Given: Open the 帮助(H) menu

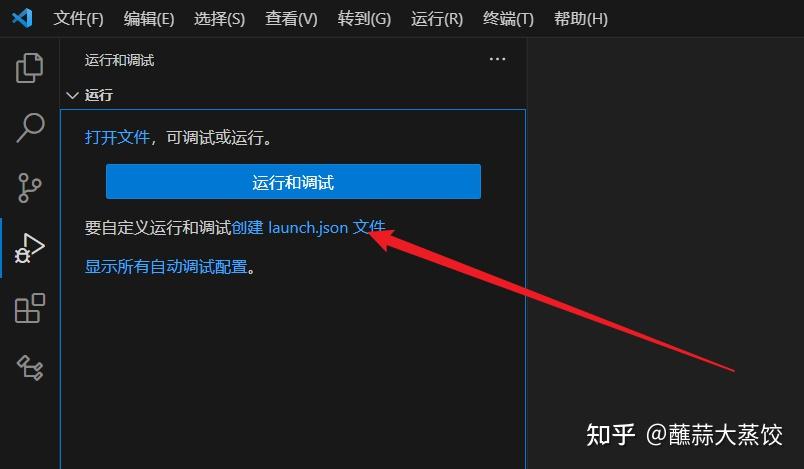Looking at the screenshot, I should [581, 19].
